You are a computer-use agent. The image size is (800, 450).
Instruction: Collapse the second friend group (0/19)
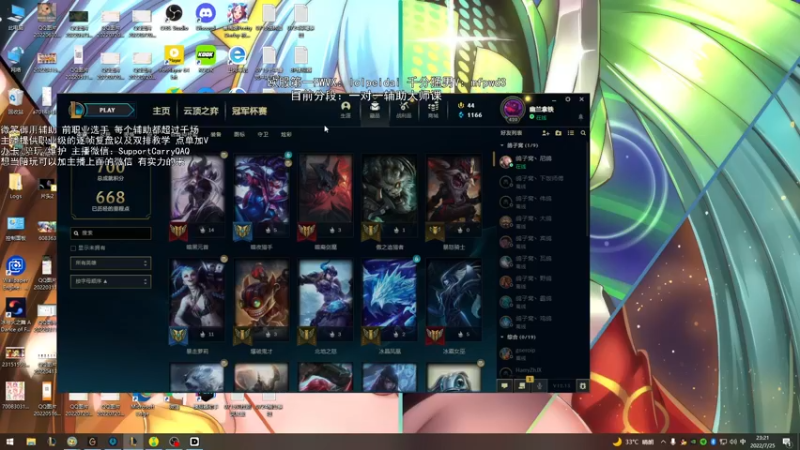coord(517,337)
